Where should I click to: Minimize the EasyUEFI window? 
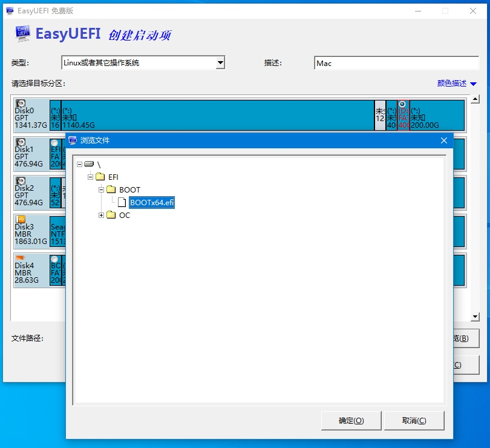point(418,11)
